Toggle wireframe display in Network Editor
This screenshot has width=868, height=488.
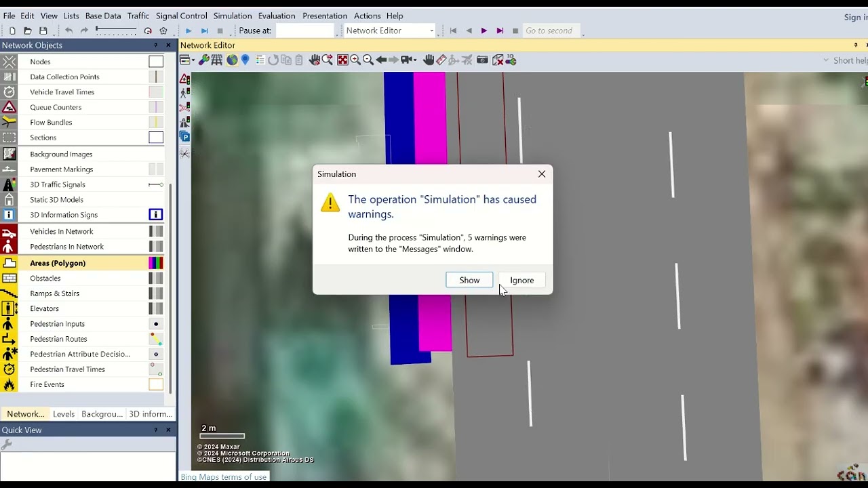(x=217, y=60)
